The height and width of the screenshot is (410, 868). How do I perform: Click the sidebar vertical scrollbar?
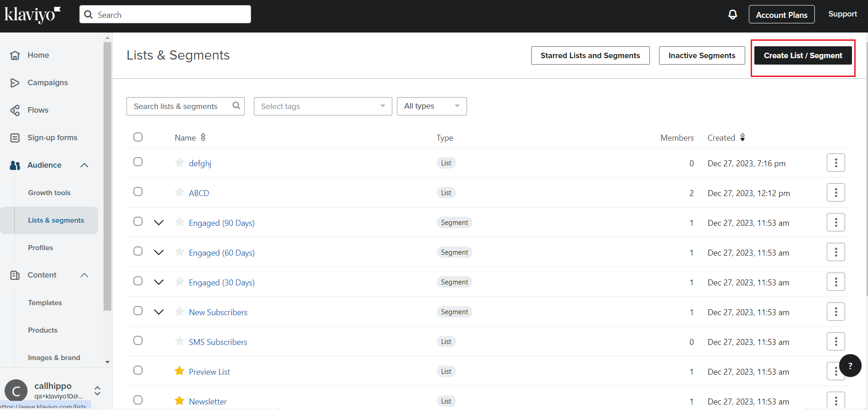(x=107, y=176)
